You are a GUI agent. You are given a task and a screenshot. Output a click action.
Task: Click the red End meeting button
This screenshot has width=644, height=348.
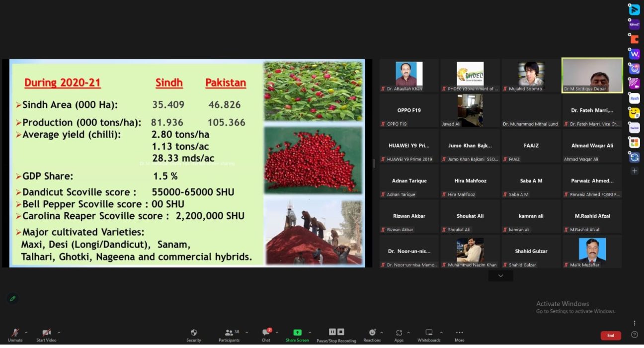point(611,336)
